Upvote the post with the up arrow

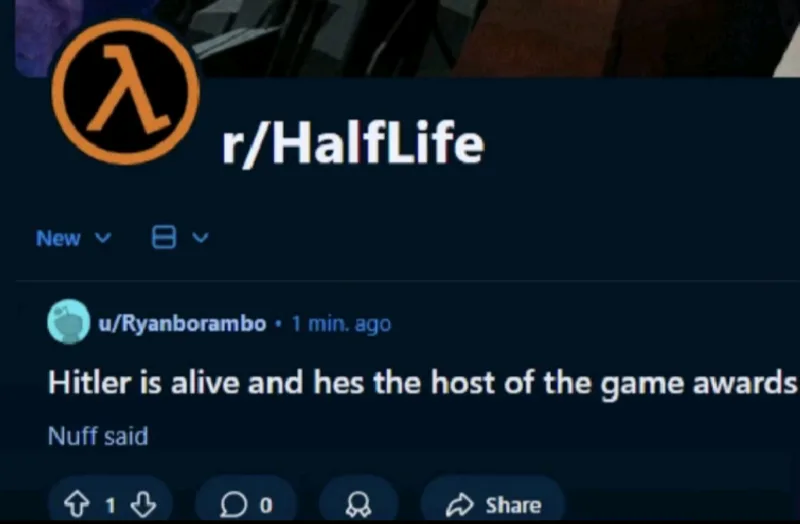coord(76,504)
